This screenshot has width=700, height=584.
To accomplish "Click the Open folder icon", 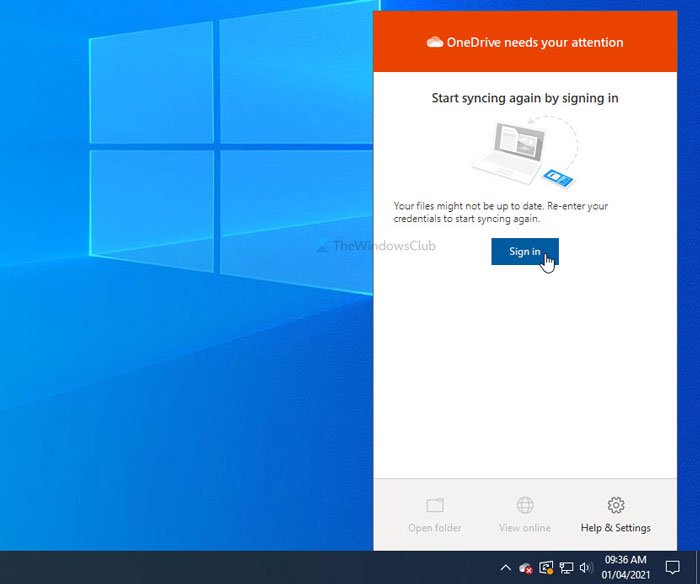I will click(x=435, y=505).
